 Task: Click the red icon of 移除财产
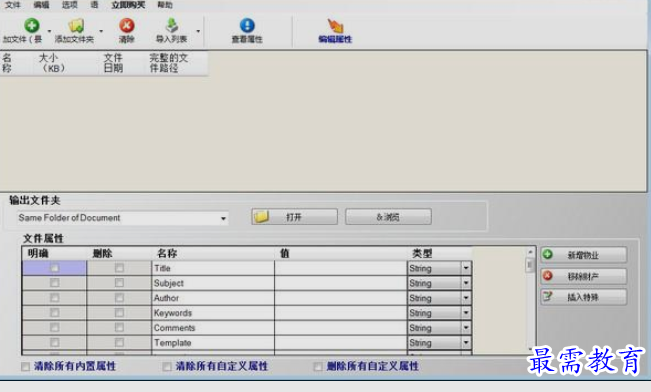click(548, 276)
